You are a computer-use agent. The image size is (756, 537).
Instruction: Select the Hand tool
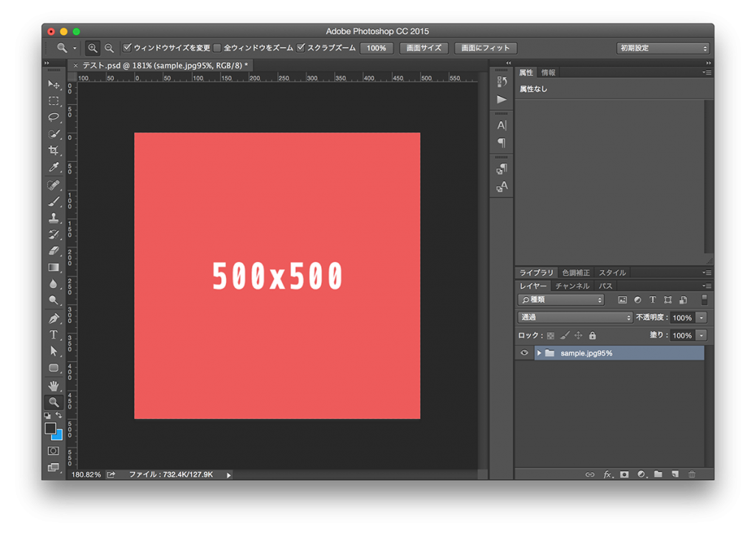54,386
